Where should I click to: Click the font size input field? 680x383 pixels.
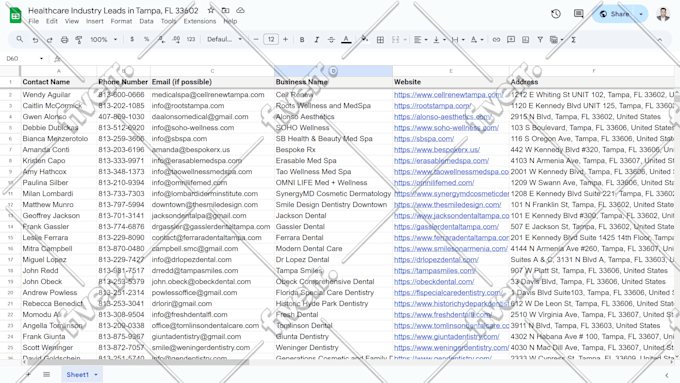tap(271, 39)
